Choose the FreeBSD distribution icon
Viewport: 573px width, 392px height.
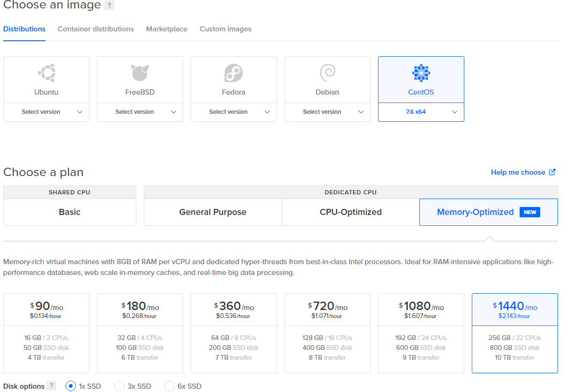click(140, 73)
